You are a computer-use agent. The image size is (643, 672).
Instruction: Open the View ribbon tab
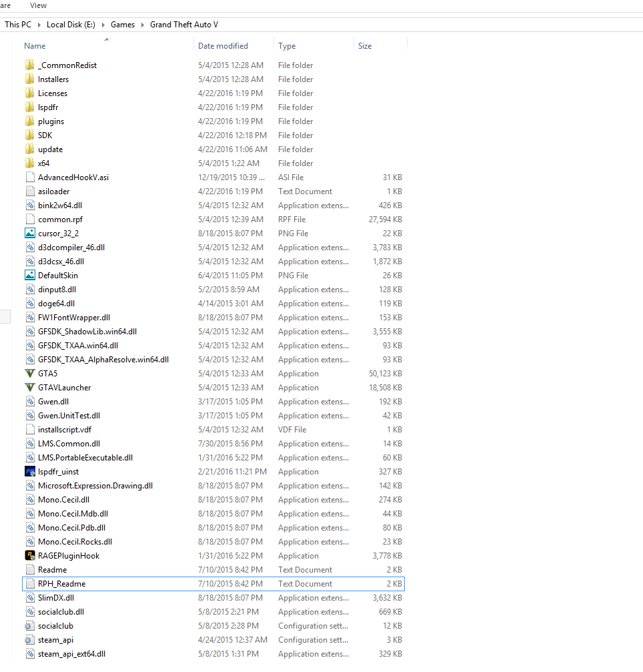(x=38, y=5)
